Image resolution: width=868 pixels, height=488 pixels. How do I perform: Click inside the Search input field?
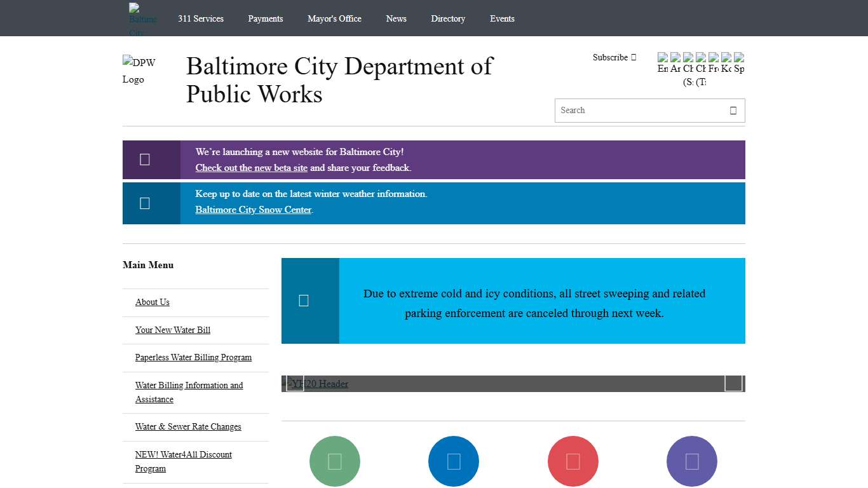tap(635, 110)
